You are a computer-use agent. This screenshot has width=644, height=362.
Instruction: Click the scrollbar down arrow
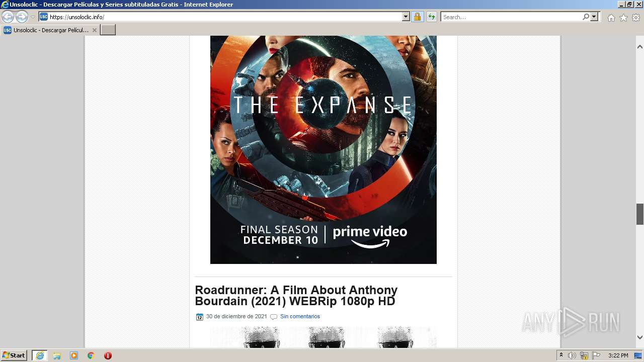[x=640, y=337]
